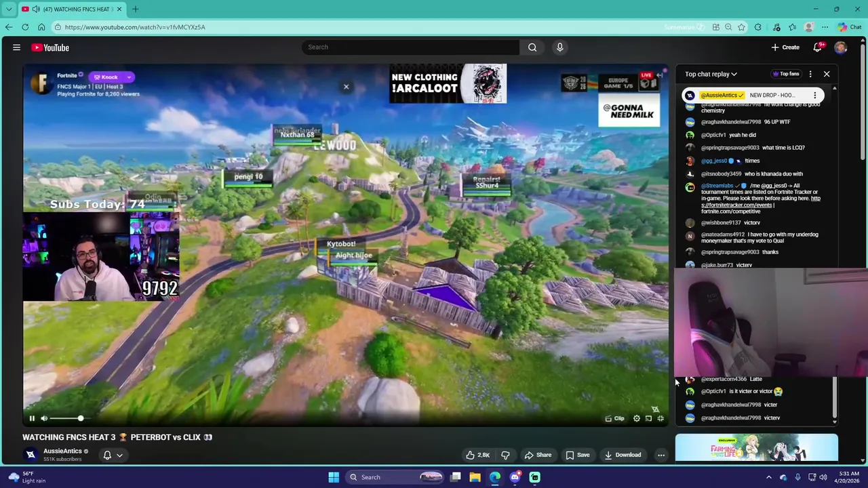Focus the YouTube search box
This screenshot has width=868, height=488.
tap(411, 47)
